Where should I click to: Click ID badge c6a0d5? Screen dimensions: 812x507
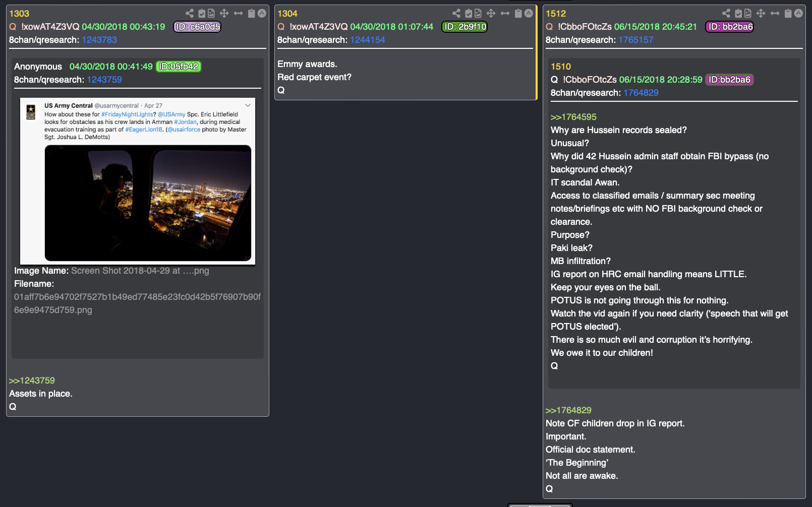[x=197, y=27]
